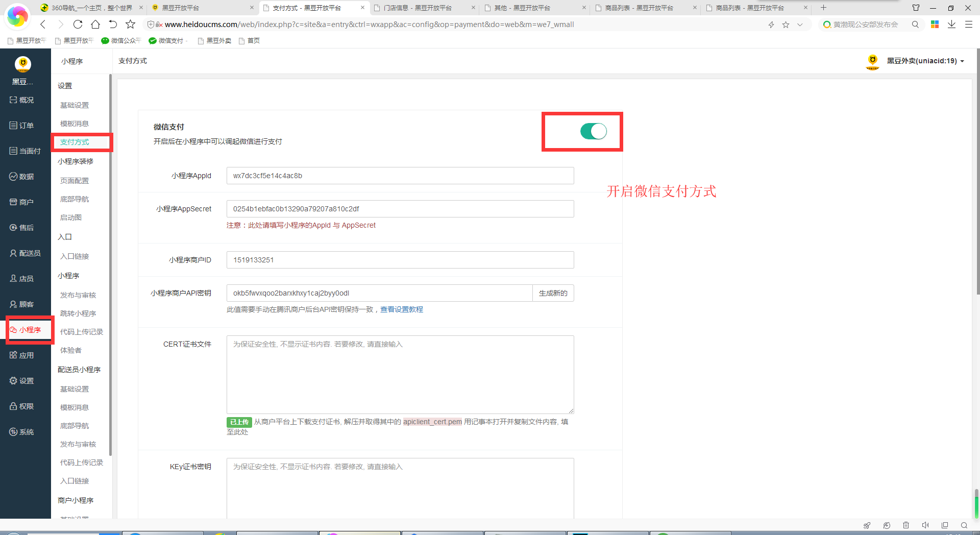Open 发布与审核 under 小程序
The height and width of the screenshot is (535, 980).
[78, 295]
